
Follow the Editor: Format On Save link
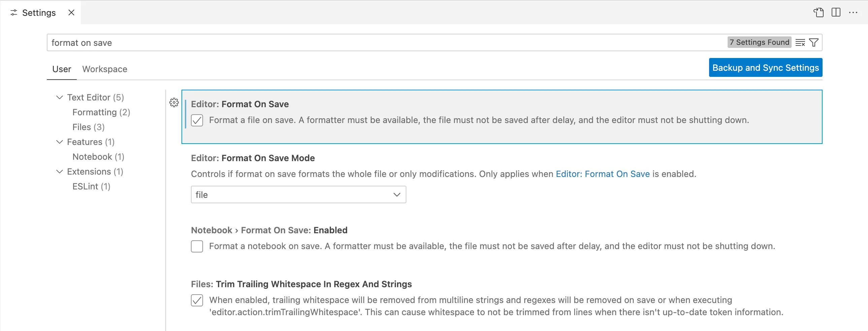(x=602, y=174)
